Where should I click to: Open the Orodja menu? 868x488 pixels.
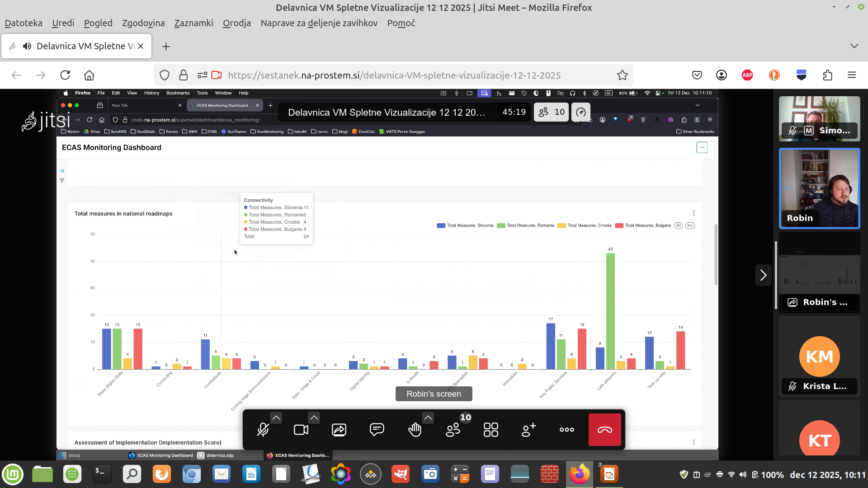coord(236,23)
